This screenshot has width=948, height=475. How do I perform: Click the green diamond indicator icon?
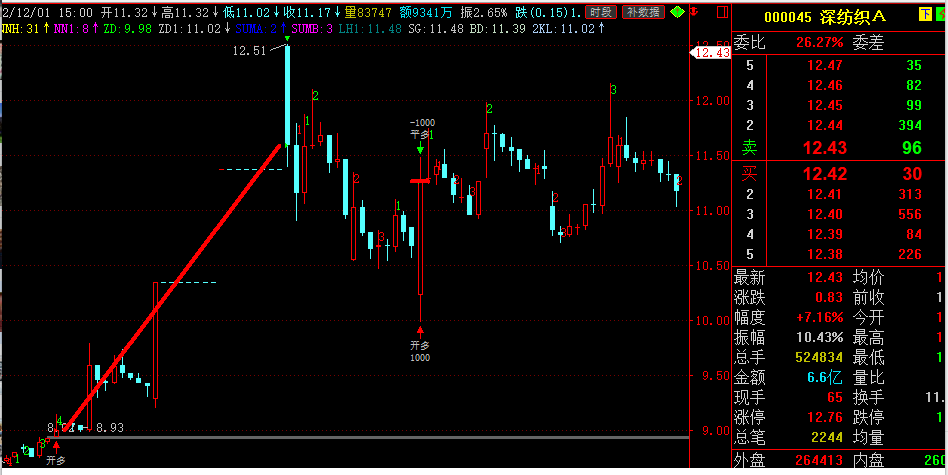pyautogui.click(x=677, y=11)
